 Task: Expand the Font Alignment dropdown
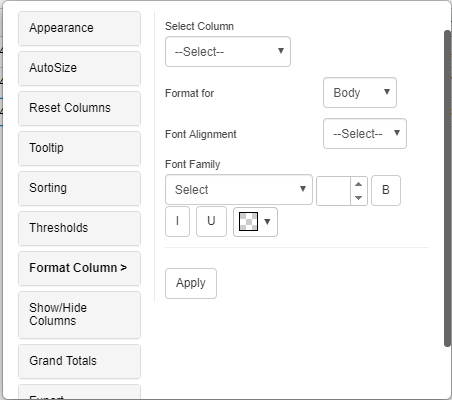tap(365, 134)
